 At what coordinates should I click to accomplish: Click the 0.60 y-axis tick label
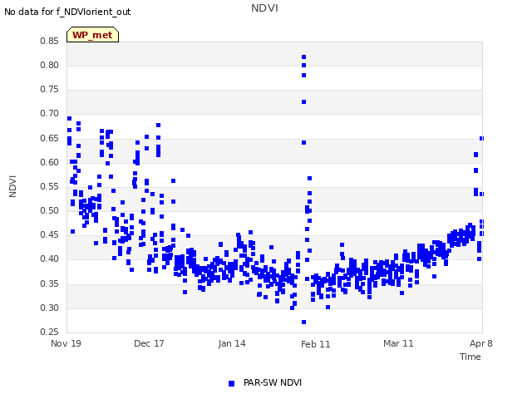pos(49,162)
